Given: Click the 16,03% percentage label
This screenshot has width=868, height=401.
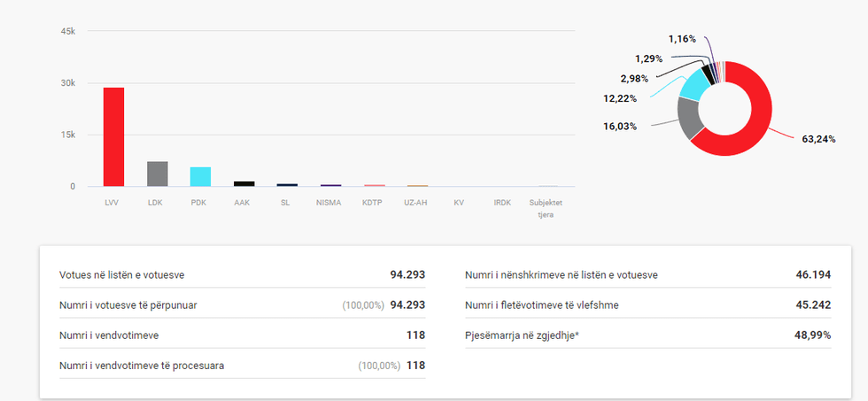Looking at the screenshot, I should click(x=620, y=127).
